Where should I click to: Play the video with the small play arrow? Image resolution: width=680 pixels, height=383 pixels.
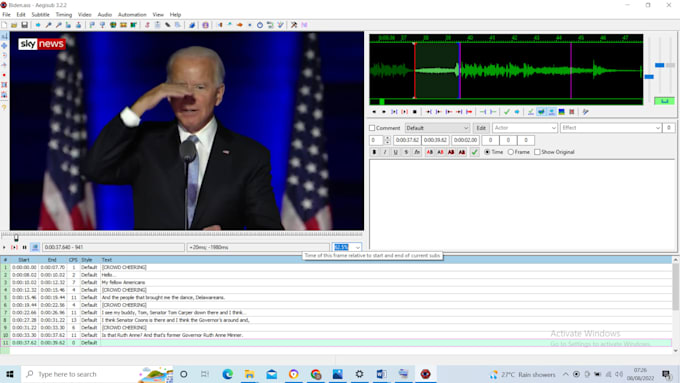click(x=4, y=247)
